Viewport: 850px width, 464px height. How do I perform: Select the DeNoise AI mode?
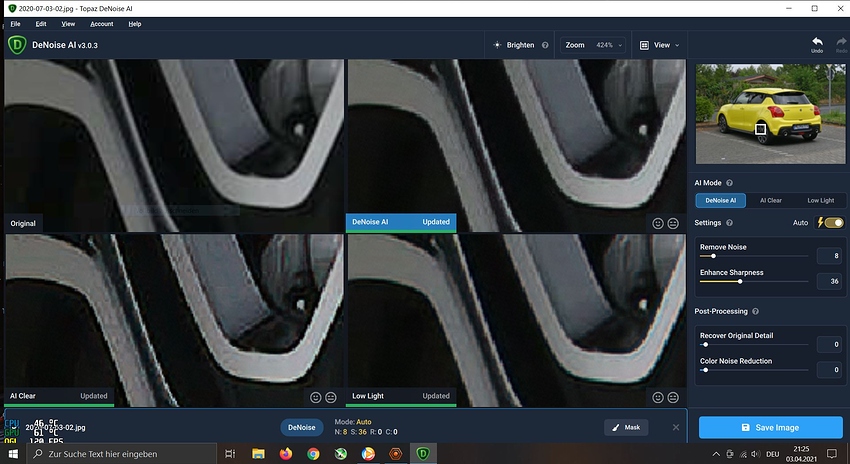[720, 200]
